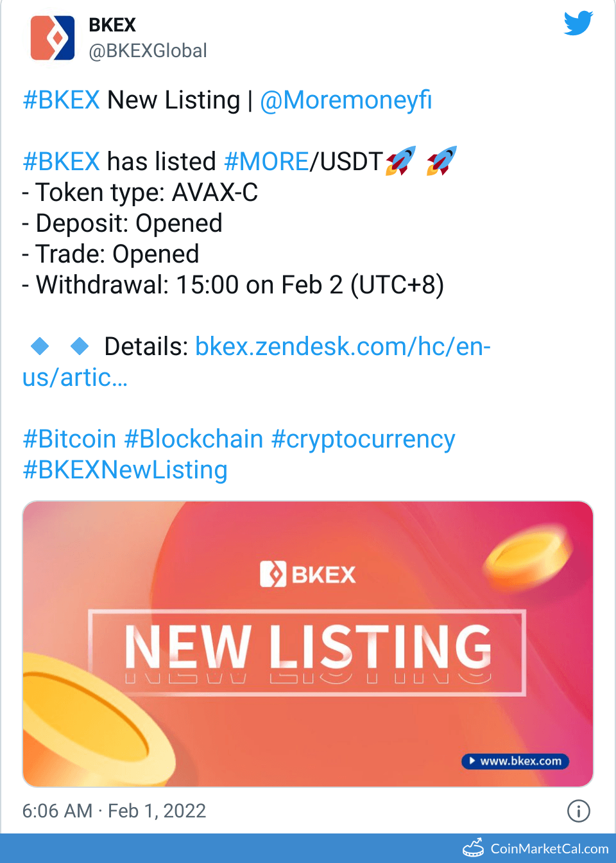Open the #Blockchain hashtag
The image size is (616, 863).
194,439
